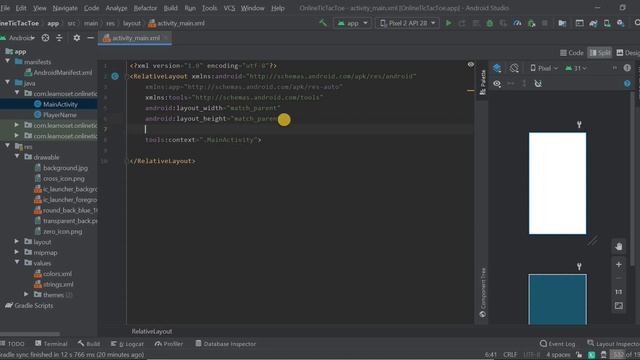Switch editor to Design view

[628, 53]
